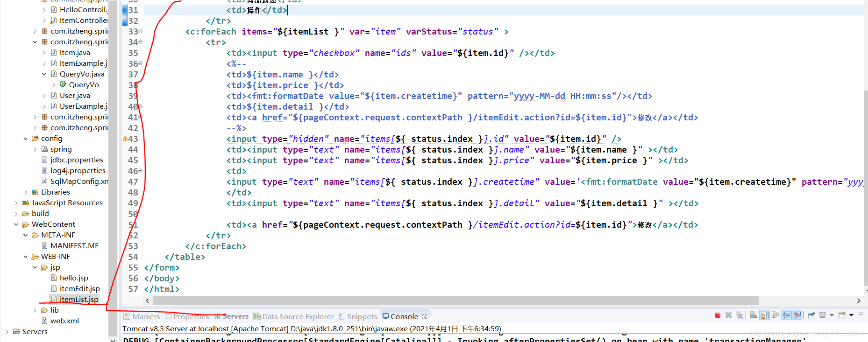This screenshot has height=342, width=868.
Task: Toggle show console when standard out changes
Action: [786, 315]
